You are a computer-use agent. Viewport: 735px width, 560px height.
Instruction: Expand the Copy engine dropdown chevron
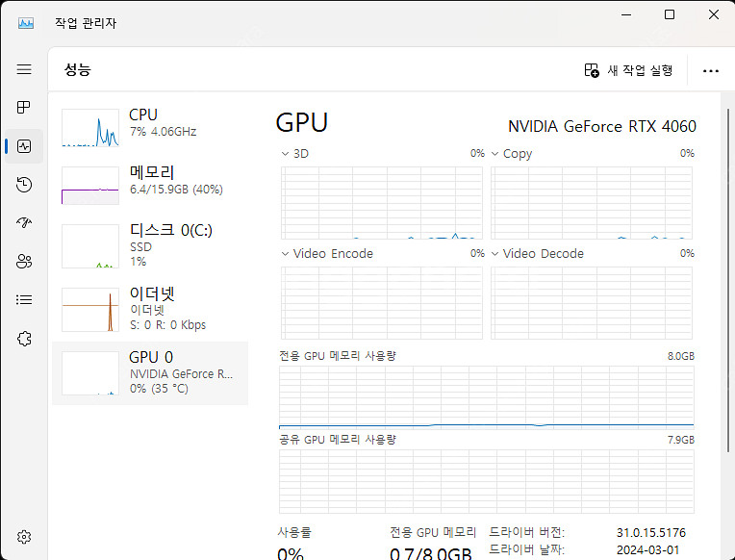coord(494,154)
